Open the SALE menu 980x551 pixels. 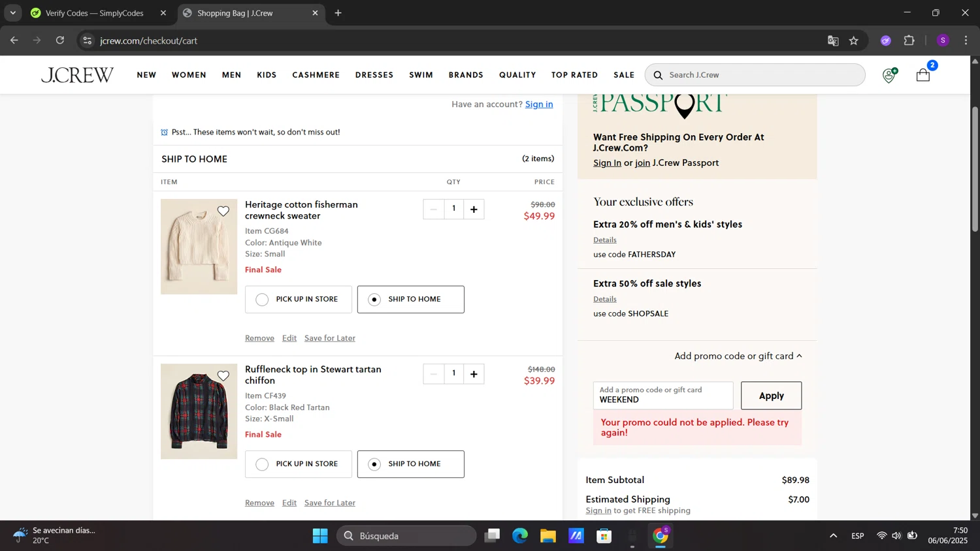(624, 75)
